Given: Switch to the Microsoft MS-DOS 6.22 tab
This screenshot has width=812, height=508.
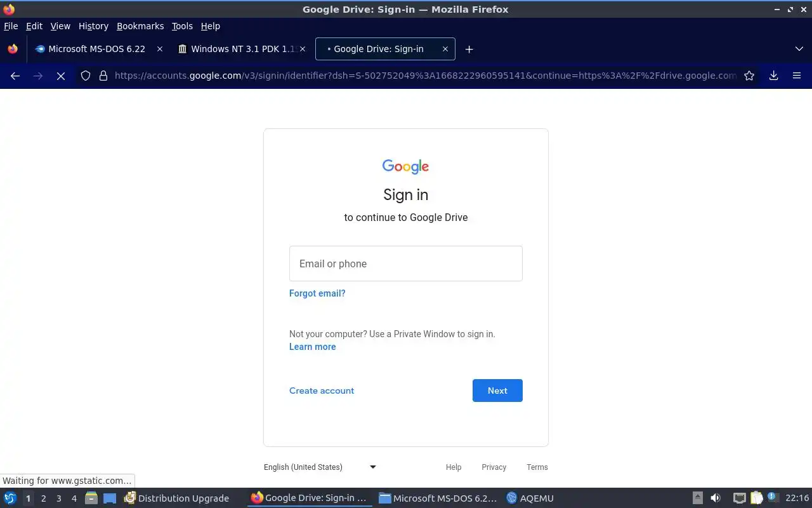Looking at the screenshot, I should (96, 49).
